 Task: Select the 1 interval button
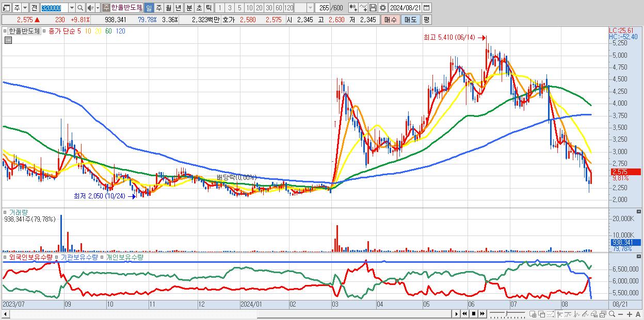pyautogui.click(x=219, y=8)
